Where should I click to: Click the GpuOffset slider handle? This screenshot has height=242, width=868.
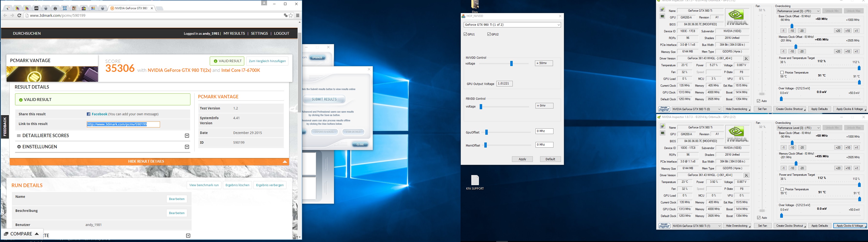pos(486,133)
